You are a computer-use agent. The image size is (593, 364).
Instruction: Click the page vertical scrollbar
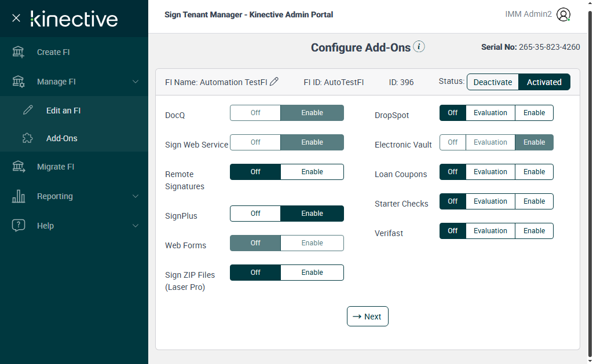click(x=590, y=183)
